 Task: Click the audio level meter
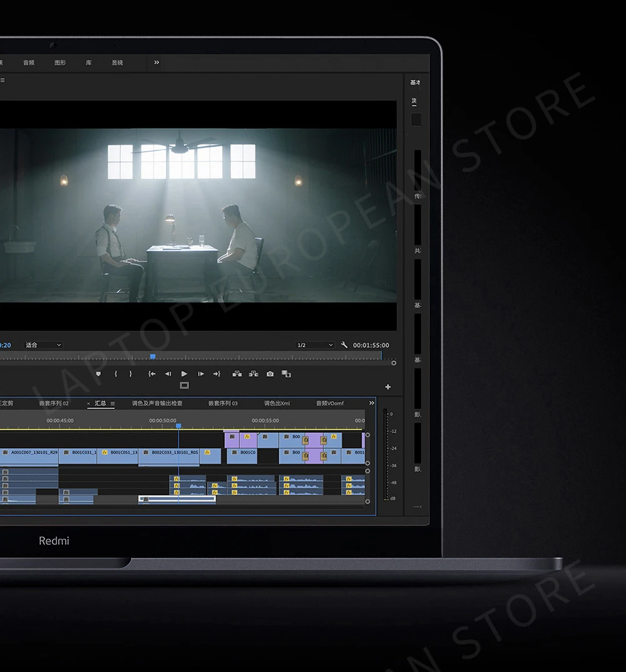(x=386, y=455)
